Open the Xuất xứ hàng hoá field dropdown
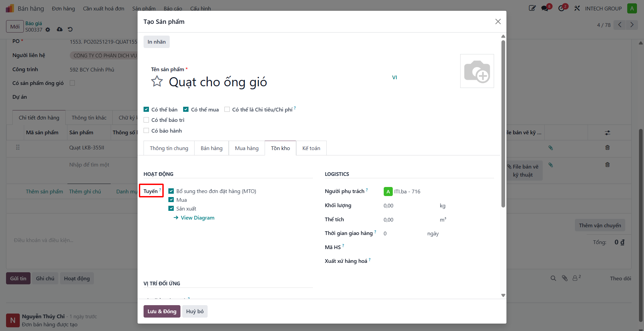 (438, 261)
